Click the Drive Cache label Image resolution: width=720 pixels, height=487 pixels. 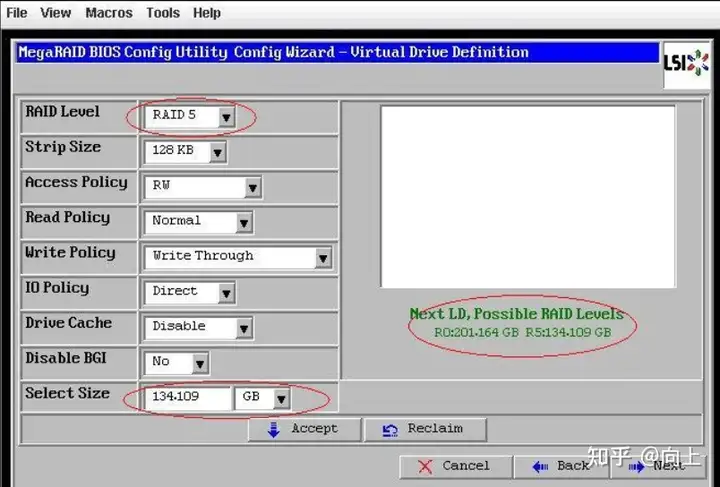click(68, 323)
